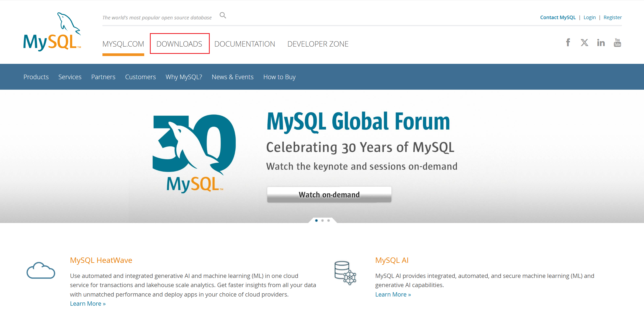Visit MySQL's Facebook page icon
This screenshot has height=310, width=644.
568,43
